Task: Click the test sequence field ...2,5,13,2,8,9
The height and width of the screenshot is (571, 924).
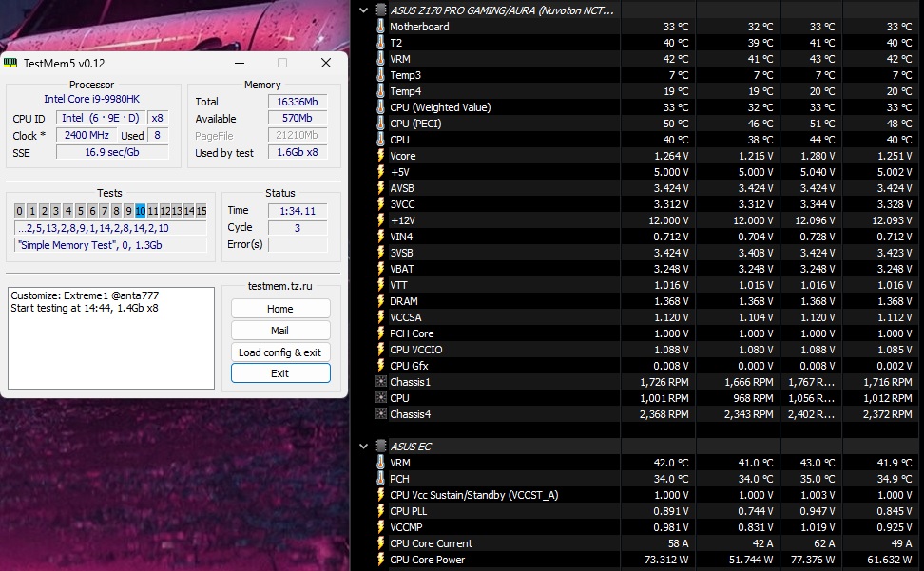Action: [x=110, y=228]
